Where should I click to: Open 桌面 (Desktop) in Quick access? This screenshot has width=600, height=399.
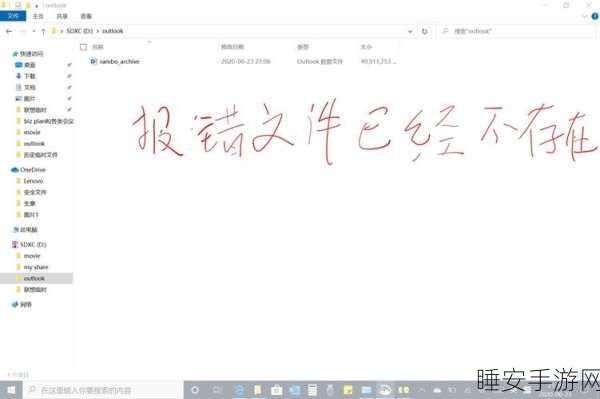pyautogui.click(x=30, y=65)
